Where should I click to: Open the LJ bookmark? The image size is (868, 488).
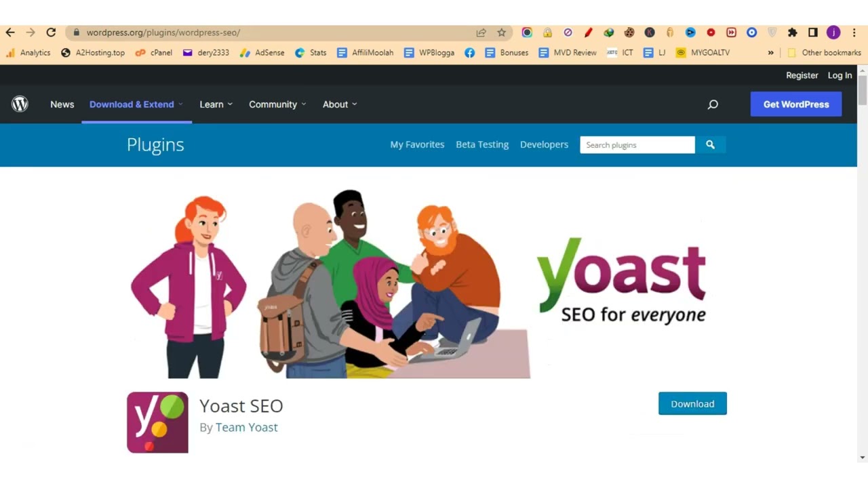tap(654, 52)
